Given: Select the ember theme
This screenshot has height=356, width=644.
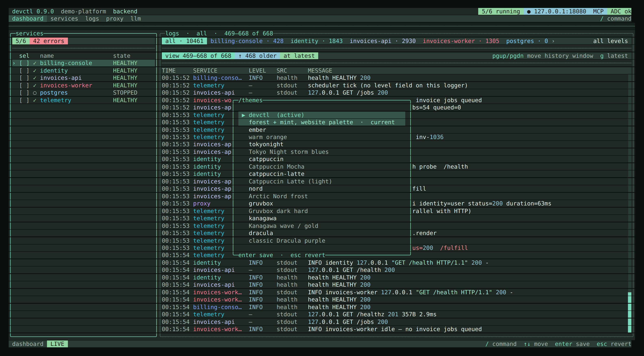Looking at the screenshot, I should point(257,130).
